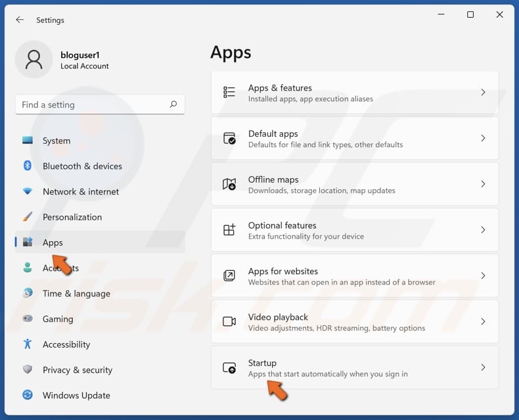Click the Find a setting field
Image resolution: width=519 pixels, height=420 pixels.
[x=100, y=105]
